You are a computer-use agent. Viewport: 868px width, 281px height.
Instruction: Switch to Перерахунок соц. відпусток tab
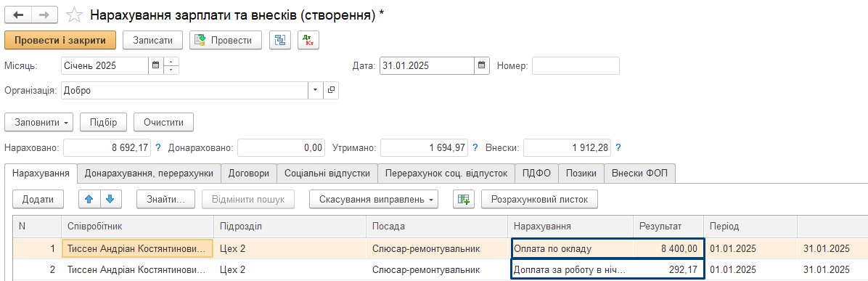pyautogui.click(x=446, y=173)
